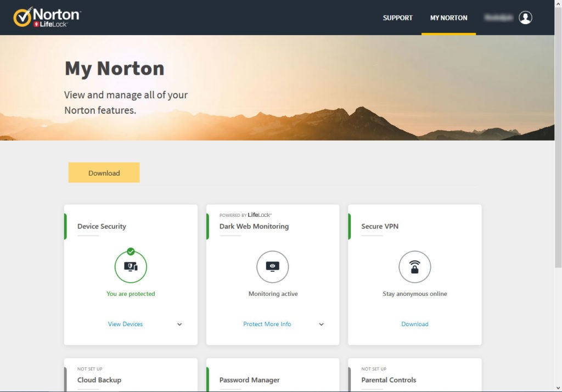The image size is (562, 392).
Task: Click the Norton LifeLock logo
Action: (47, 17)
